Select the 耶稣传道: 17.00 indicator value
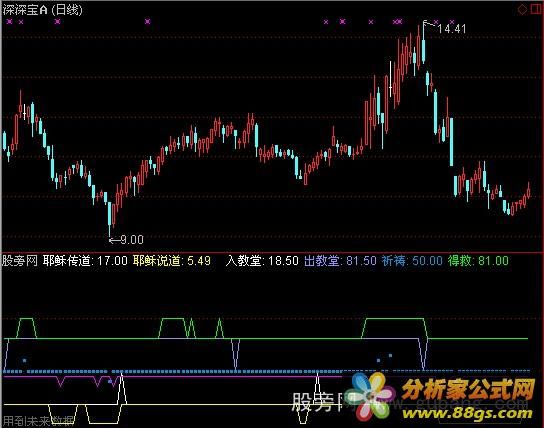Screen dimensions: 544x428 [85, 260]
